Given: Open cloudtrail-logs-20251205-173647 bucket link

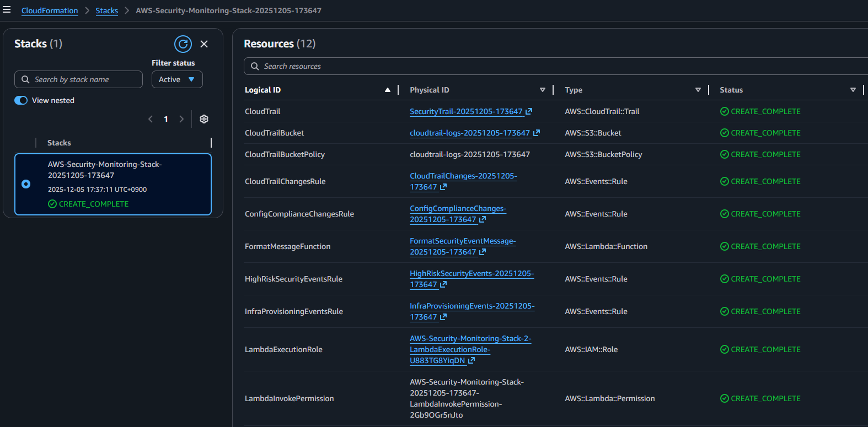Looking at the screenshot, I should point(470,133).
